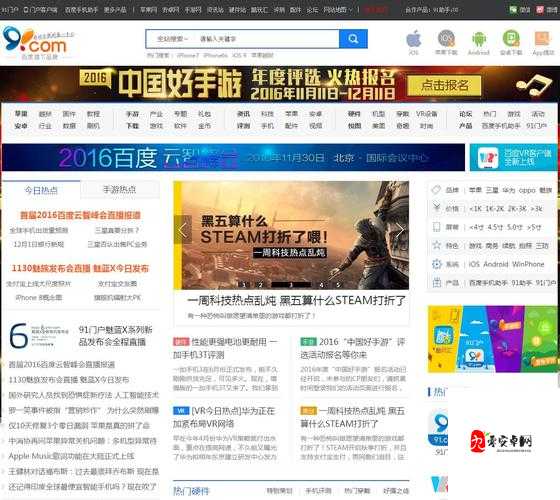The image size is (560, 500).
Task: Select carousel slide indicator 1
Action: pyautogui.click(x=244, y=285)
